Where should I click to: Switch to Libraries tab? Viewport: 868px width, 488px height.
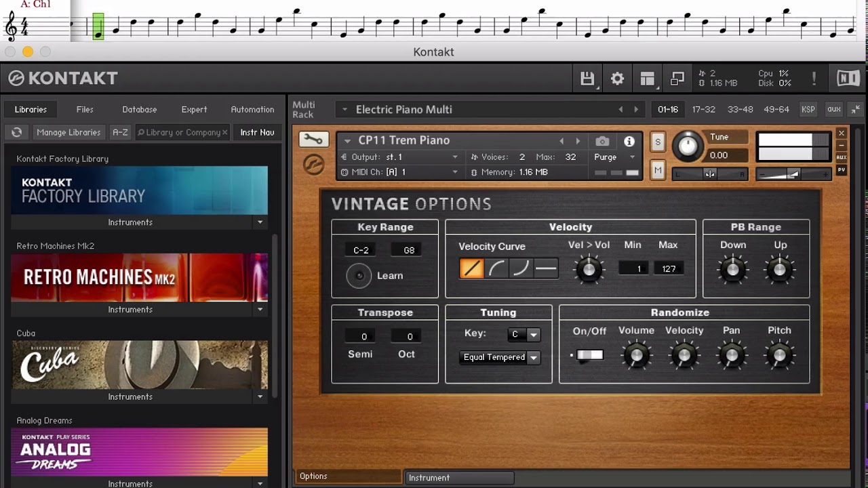point(31,109)
